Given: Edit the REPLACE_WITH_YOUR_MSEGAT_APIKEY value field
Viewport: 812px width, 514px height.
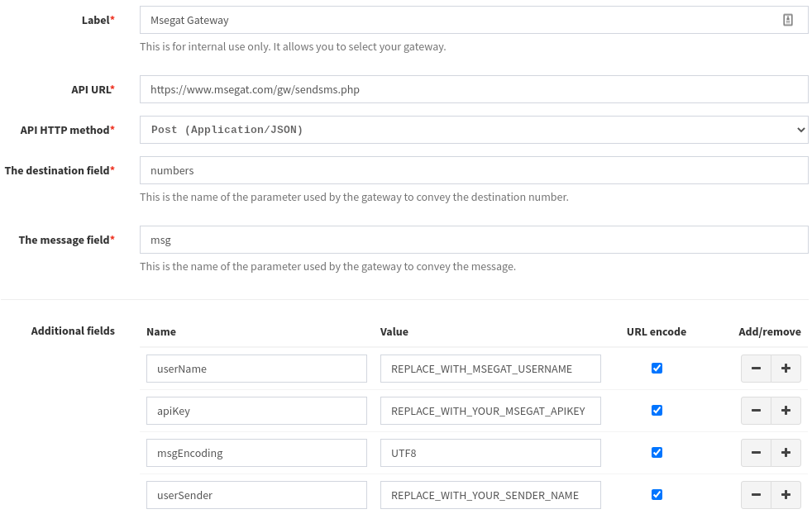Looking at the screenshot, I should (x=490, y=411).
